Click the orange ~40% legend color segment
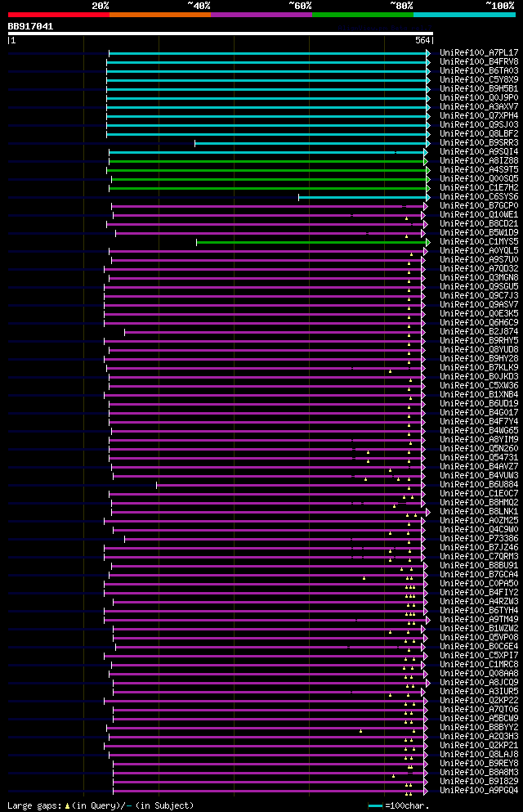 pos(160,15)
